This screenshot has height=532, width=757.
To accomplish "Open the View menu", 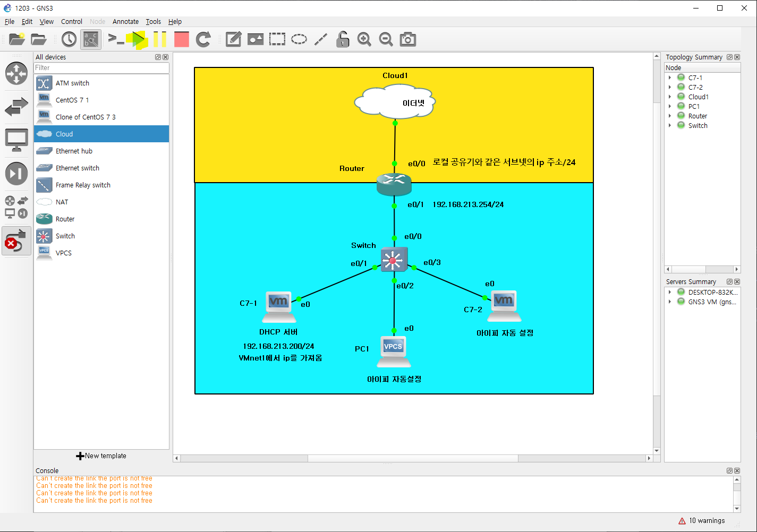I will 47,22.
